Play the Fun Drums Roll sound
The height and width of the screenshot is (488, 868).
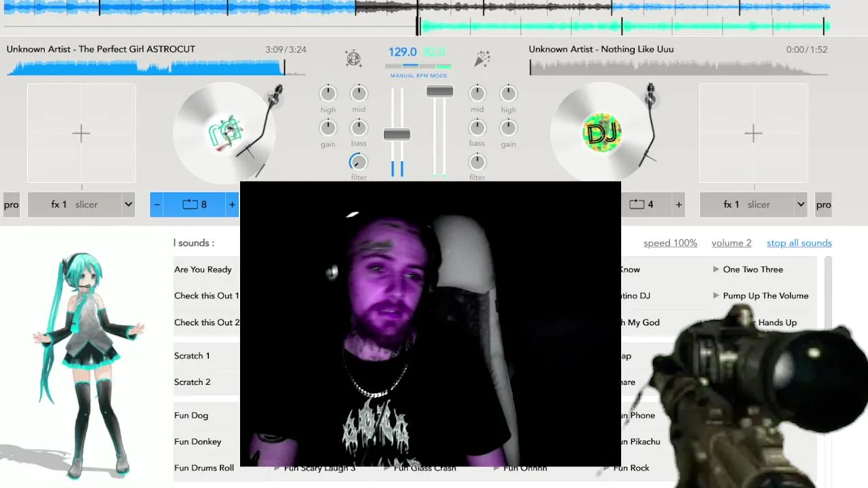[203, 468]
